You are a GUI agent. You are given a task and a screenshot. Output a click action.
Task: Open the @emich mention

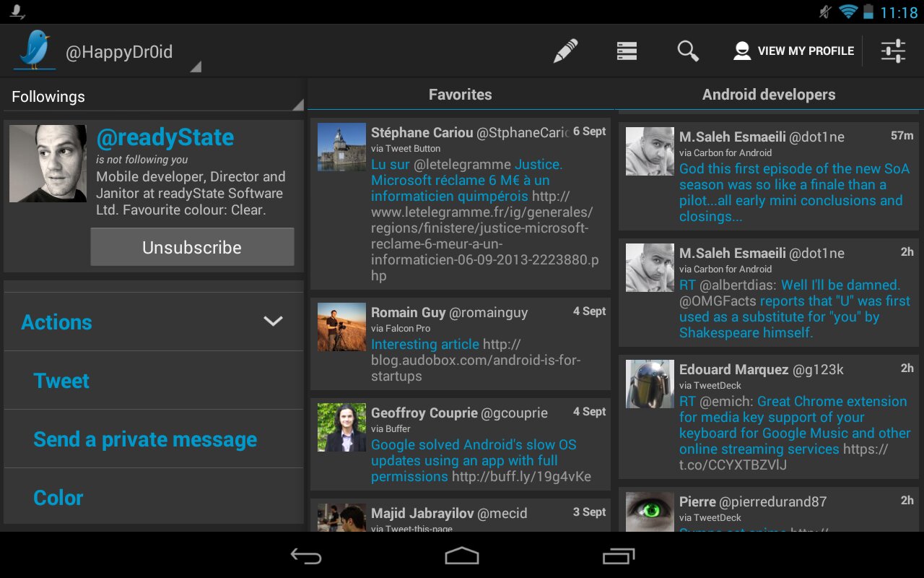(726, 402)
